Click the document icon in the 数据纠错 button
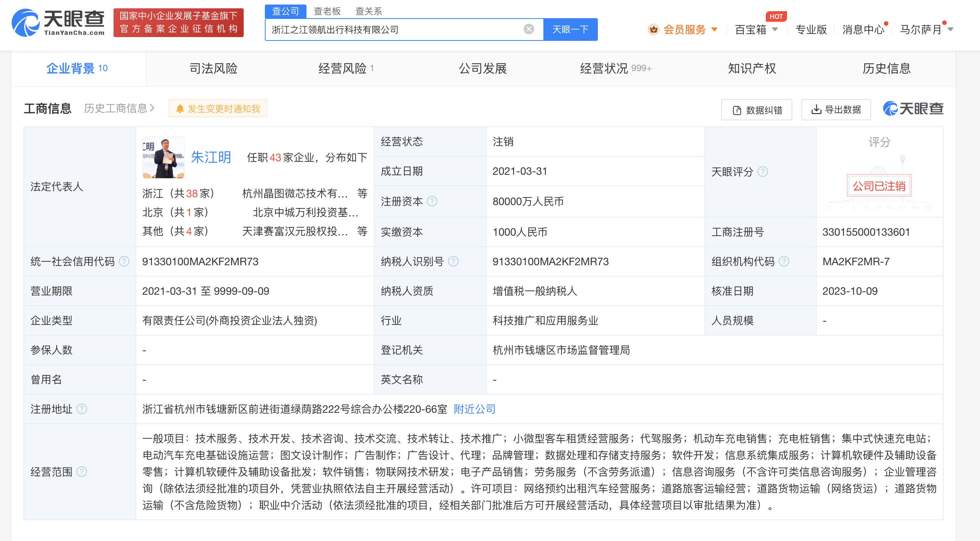 coord(737,110)
